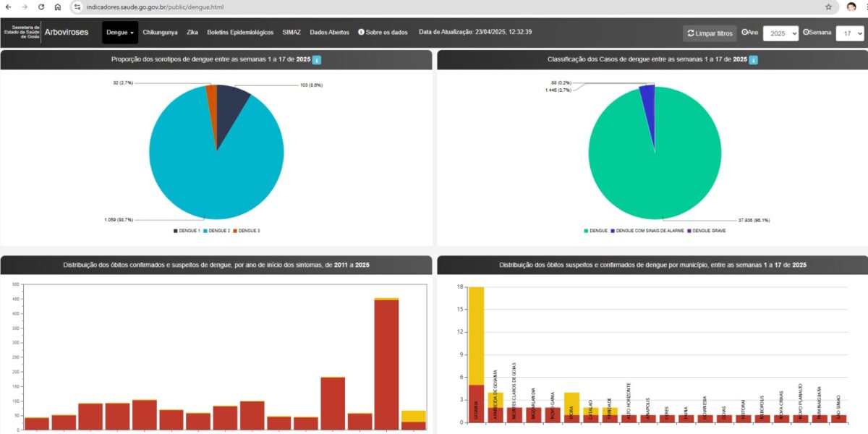Open the Ano year selector showing 2025
868x434 pixels.
tap(780, 33)
